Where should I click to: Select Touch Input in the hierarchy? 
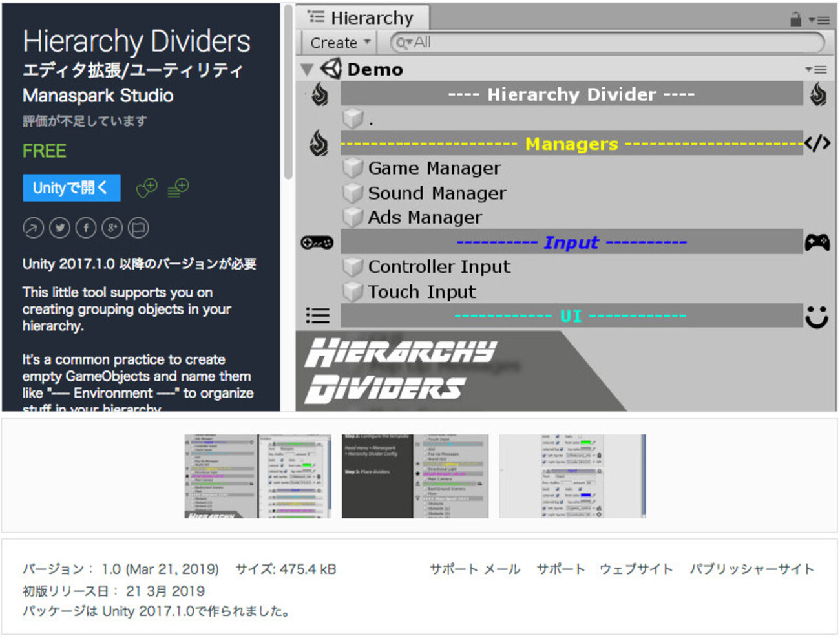click(x=422, y=292)
